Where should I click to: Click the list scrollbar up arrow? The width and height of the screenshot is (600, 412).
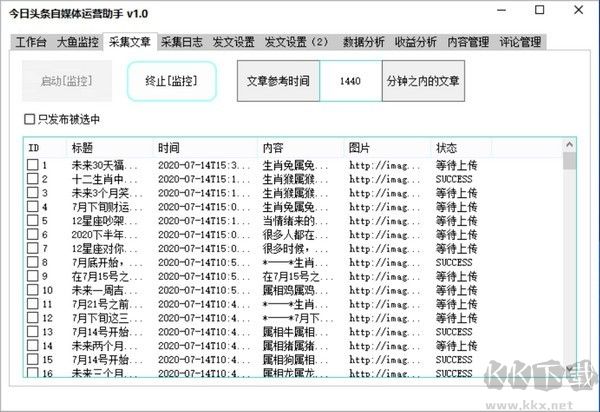point(569,145)
